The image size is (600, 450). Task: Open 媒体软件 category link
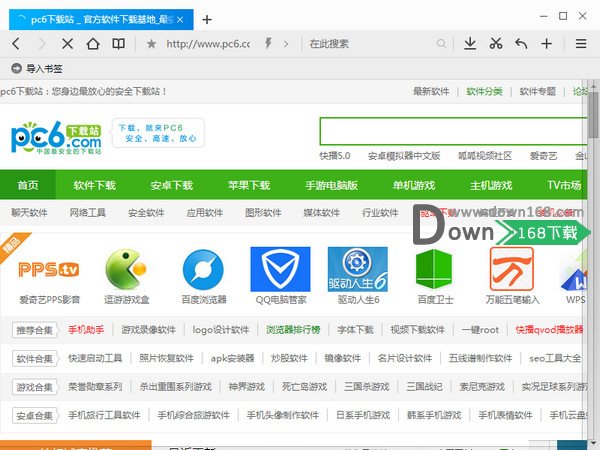pyautogui.click(x=321, y=213)
